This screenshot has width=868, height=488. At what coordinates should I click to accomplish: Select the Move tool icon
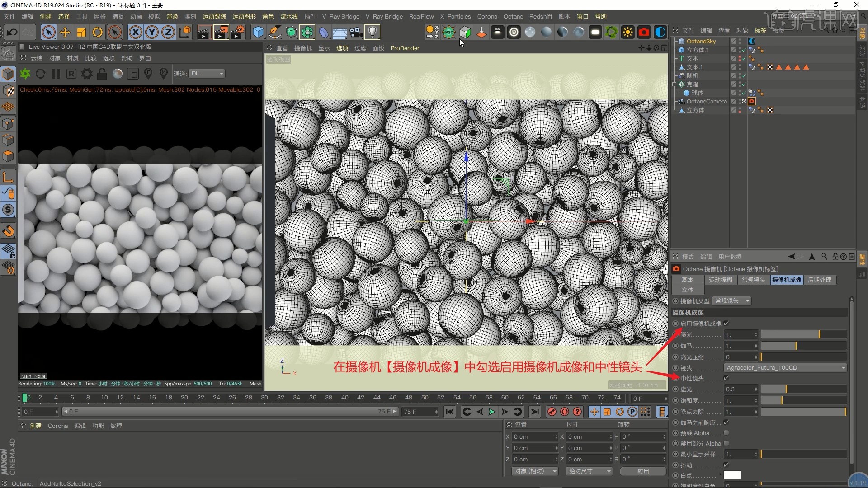point(65,32)
